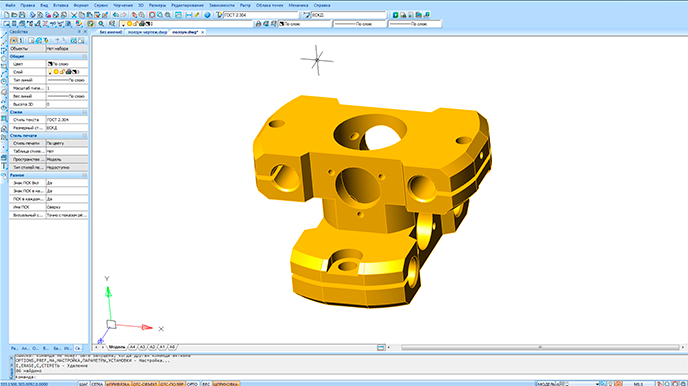Viewport: 688px width, 386px height.
Task: Open the ВСКД dimension style dropdown
Action: coord(349,15)
